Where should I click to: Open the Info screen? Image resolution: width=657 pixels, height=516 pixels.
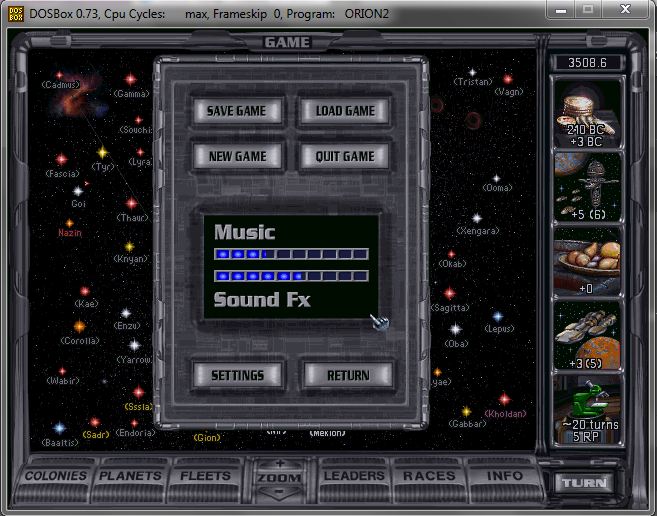(x=504, y=476)
